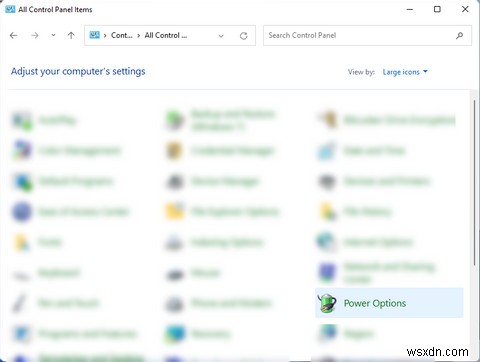Open the Power Options item
The height and width of the screenshot is (362, 480).
(x=389, y=303)
